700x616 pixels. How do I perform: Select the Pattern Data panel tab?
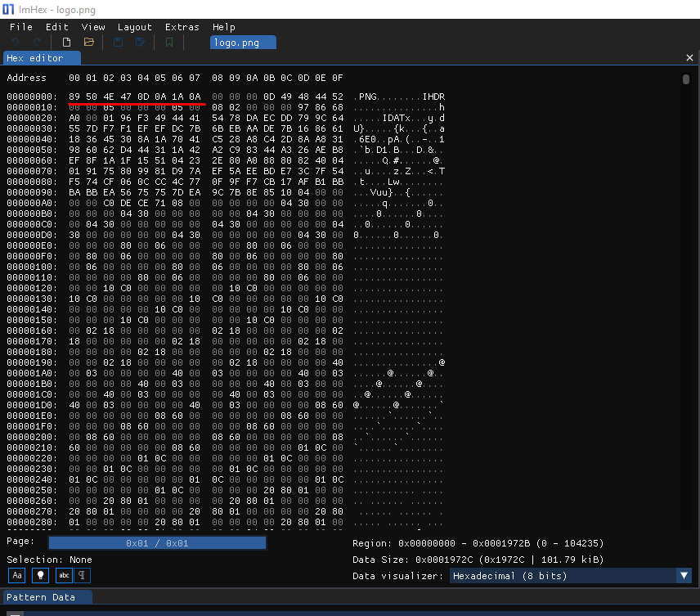point(41,598)
